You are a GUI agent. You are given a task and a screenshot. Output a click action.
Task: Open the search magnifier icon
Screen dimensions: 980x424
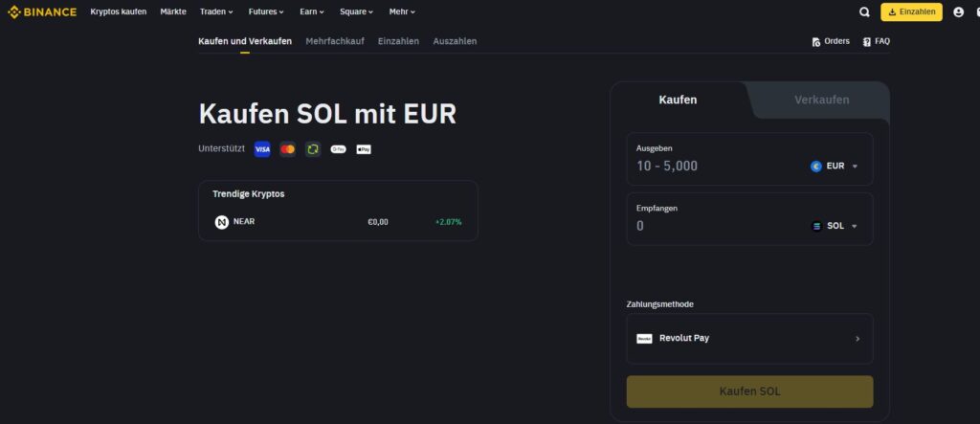865,12
